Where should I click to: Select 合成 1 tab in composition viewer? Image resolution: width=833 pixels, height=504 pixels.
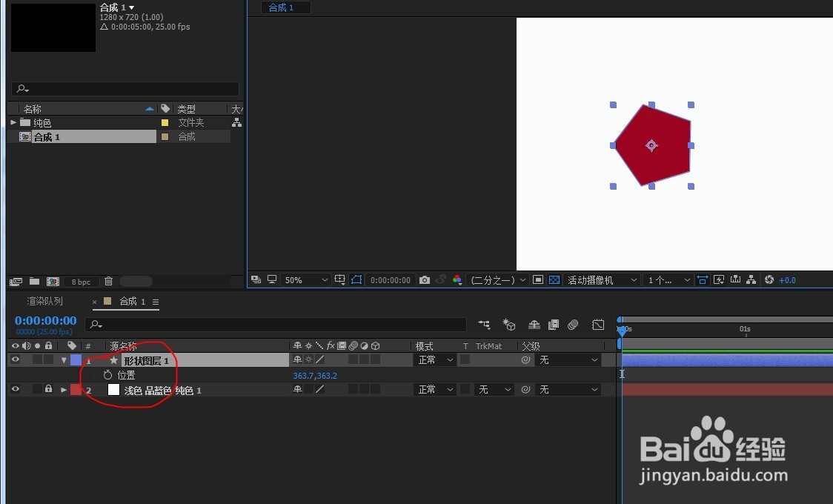click(281, 7)
